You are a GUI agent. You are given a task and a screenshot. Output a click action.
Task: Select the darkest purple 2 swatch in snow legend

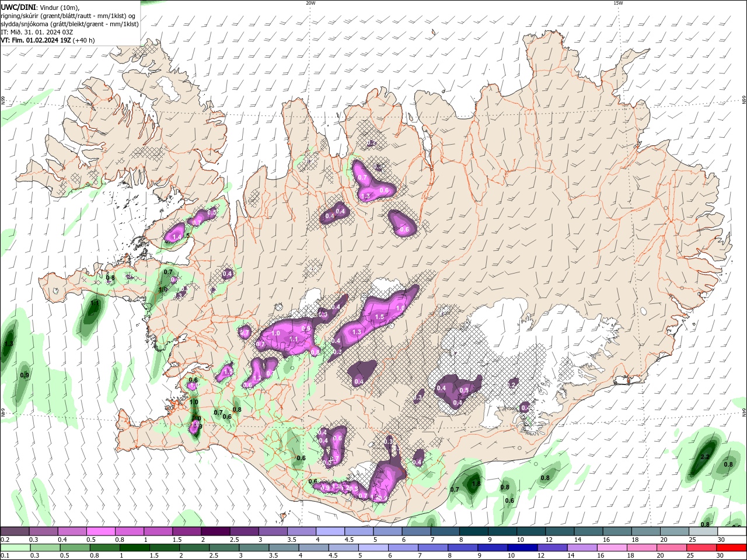tap(215, 531)
